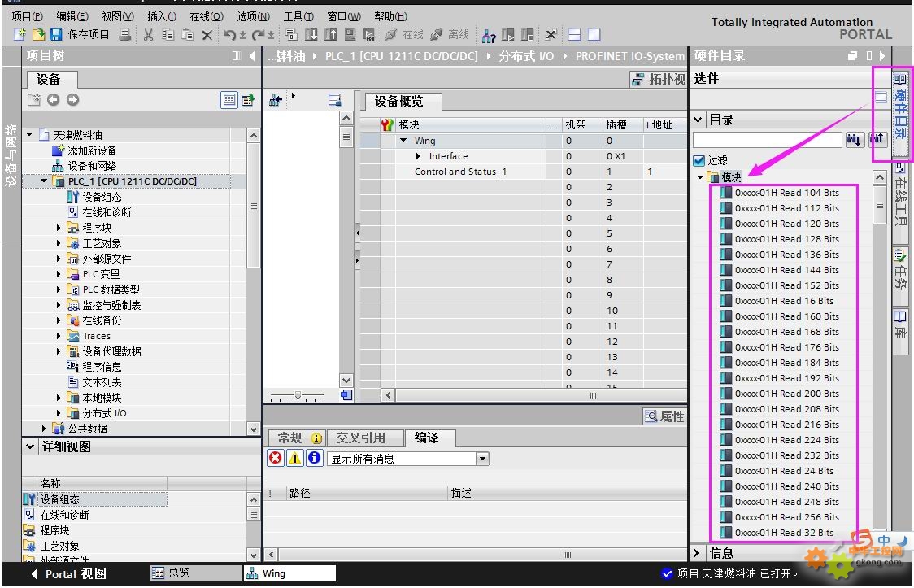
Task: Click the Portal 视图 button
Action: 68,574
